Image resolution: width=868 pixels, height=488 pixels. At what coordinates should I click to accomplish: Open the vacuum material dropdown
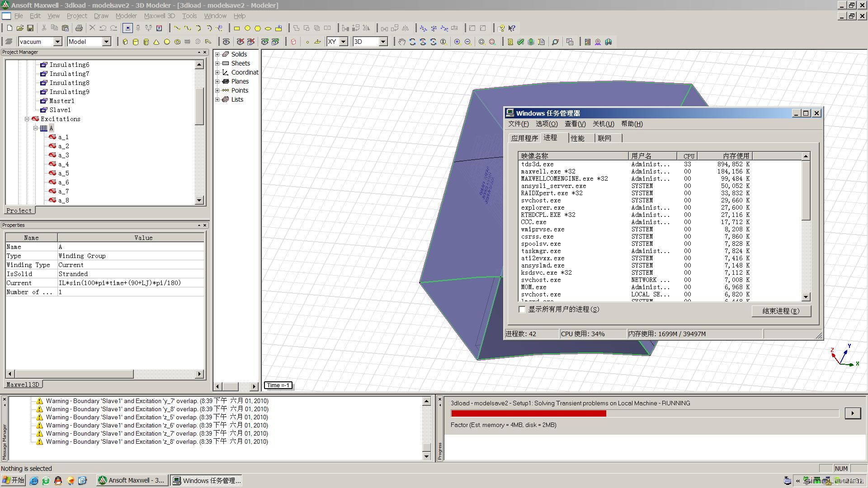click(58, 42)
